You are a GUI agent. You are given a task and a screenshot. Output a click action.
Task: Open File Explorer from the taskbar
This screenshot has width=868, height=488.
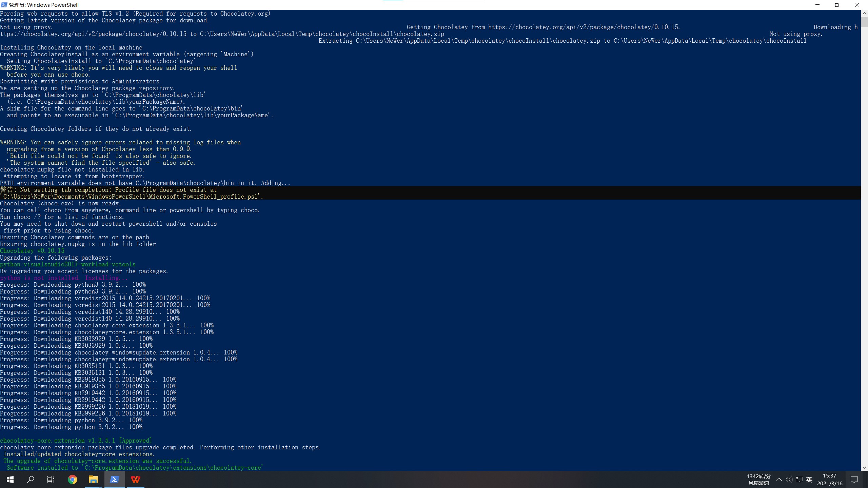tap(93, 480)
